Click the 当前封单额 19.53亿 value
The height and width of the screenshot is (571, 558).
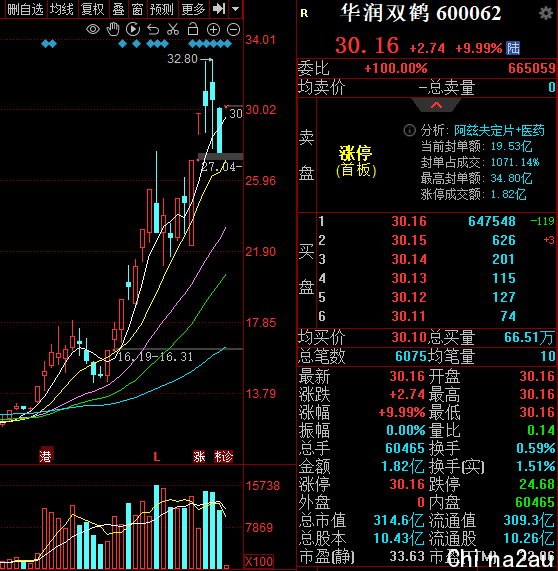click(511, 146)
